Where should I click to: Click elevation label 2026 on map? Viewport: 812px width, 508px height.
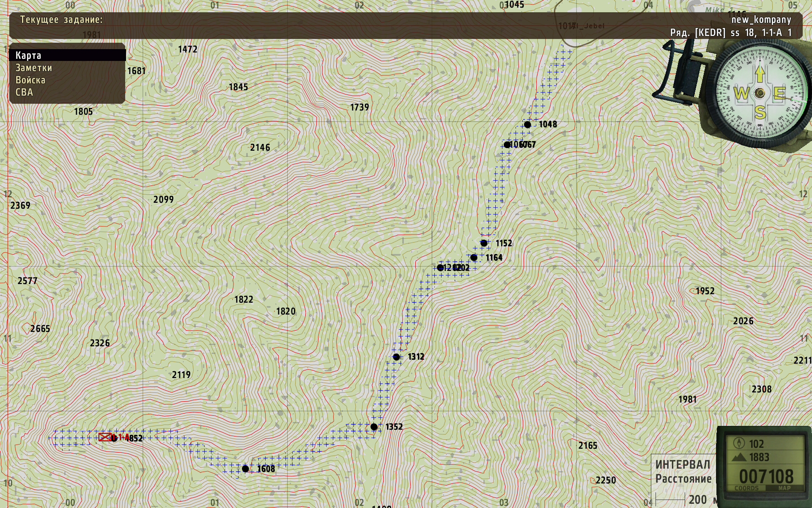pos(743,321)
